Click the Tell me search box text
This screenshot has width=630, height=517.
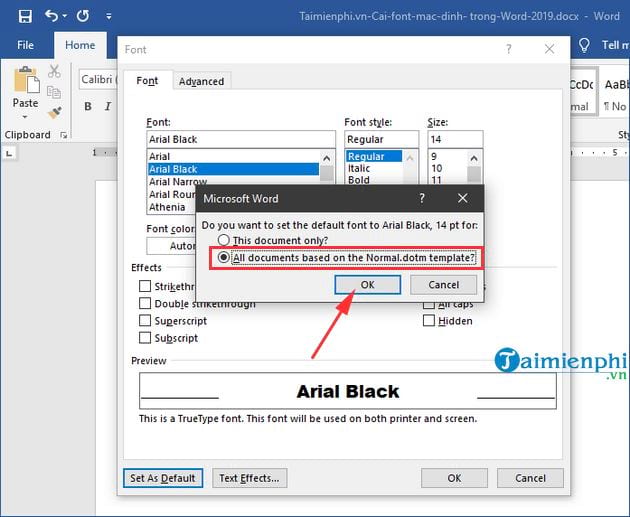click(616, 45)
